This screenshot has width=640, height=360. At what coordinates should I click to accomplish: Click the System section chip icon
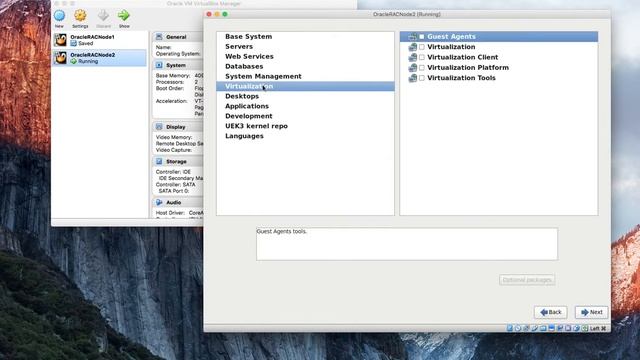click(159, 65)
